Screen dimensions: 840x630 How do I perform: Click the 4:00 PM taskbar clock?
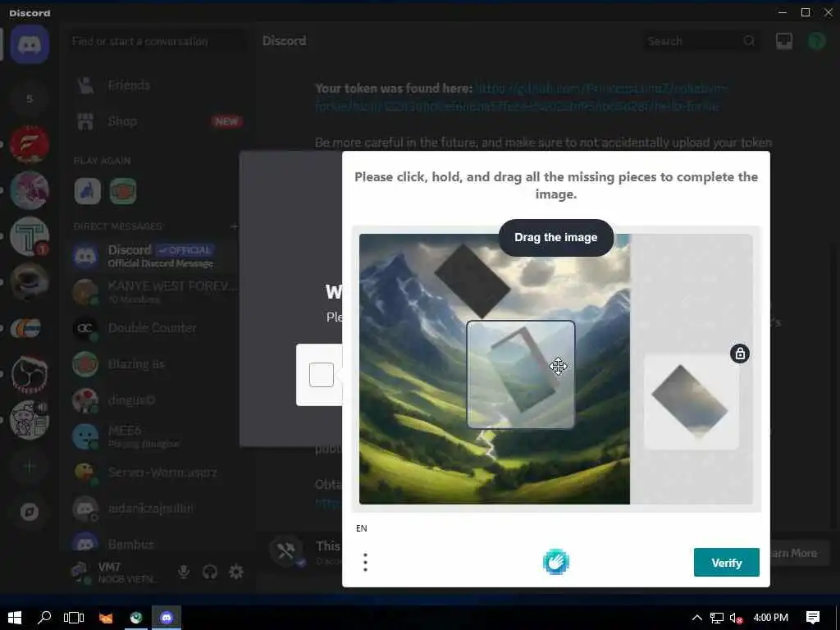pos(771,617)
